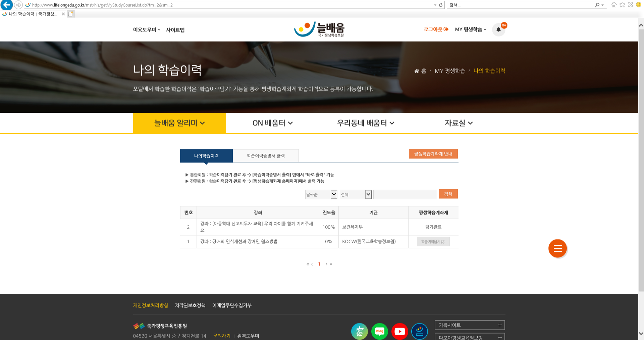Click the scrollbar down arrow
Viewport: 644px width, 340px height.
tap(641, 334)
